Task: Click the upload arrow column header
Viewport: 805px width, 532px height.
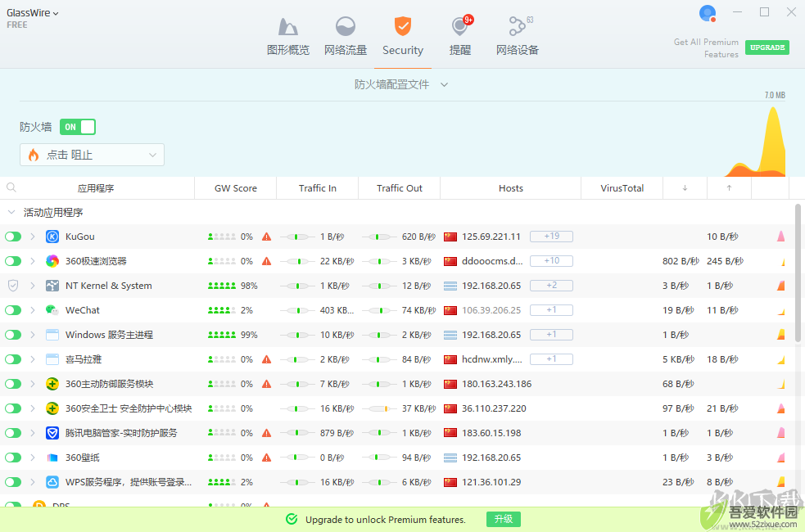Action: coord(729,187)
